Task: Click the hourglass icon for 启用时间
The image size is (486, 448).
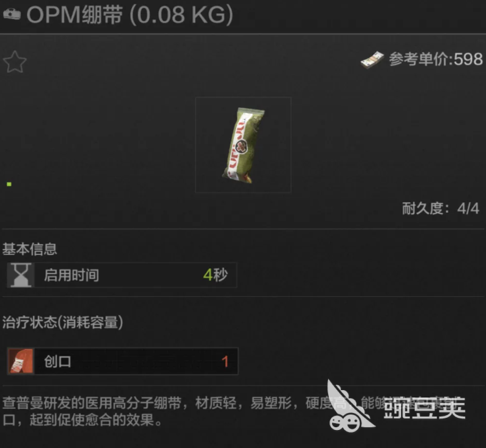Action: point(21,275)
